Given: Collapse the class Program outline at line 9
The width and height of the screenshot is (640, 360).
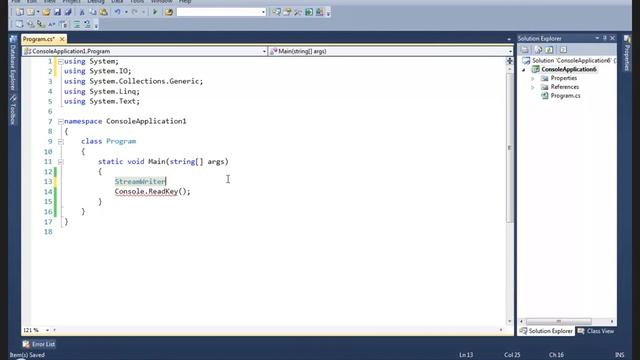Looking at the screenshot, I should (60, 142).
